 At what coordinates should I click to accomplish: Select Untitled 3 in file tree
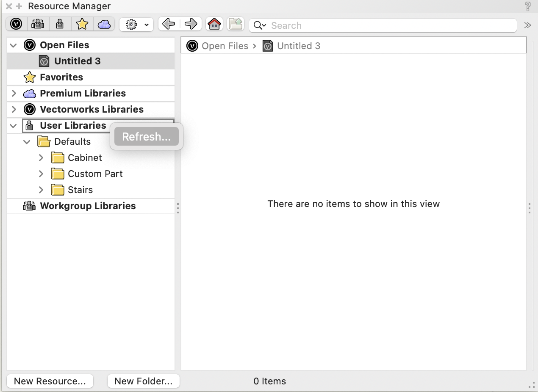click(x=91, y=61)
